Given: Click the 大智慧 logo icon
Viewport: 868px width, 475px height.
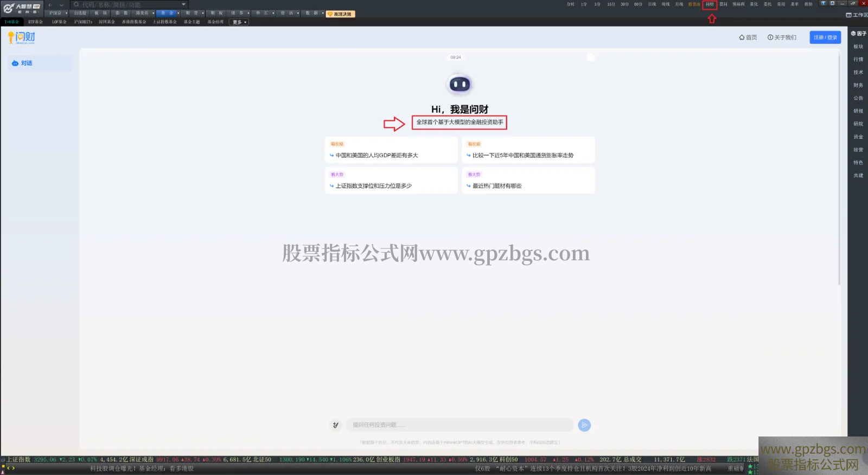Looking at the screenshot, I should [x=9, y=8].
